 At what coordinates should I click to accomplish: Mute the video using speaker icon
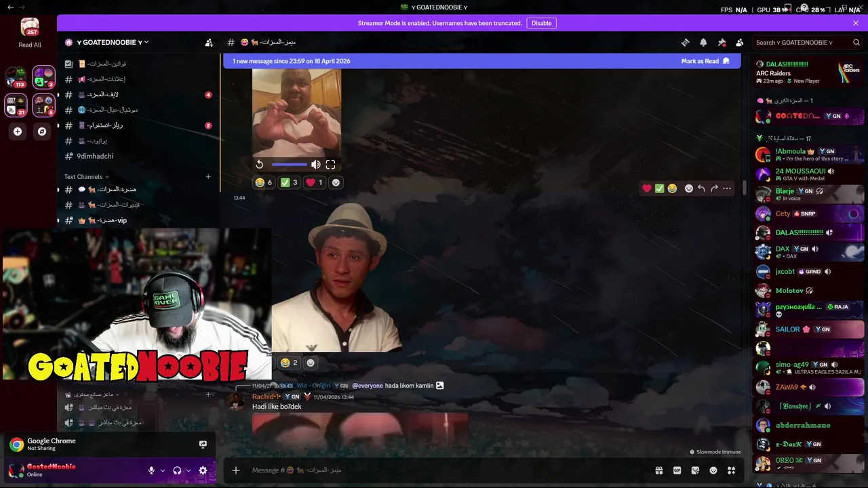click(x=315, y=165)
